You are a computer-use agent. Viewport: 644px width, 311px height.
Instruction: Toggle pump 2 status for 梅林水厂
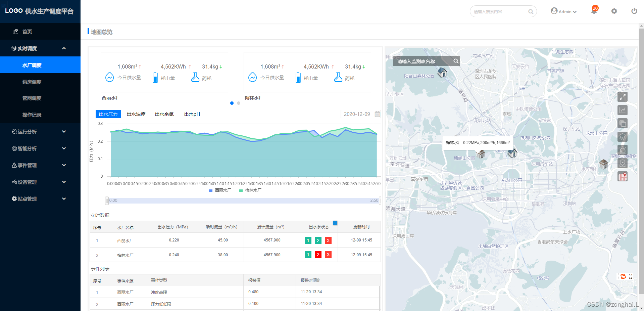tap(318, 255)
